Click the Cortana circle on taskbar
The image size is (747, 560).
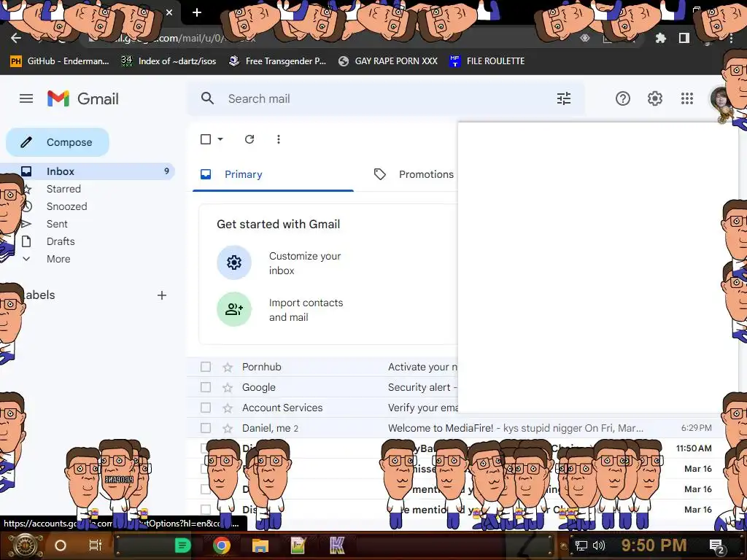(x=61, y=545)
